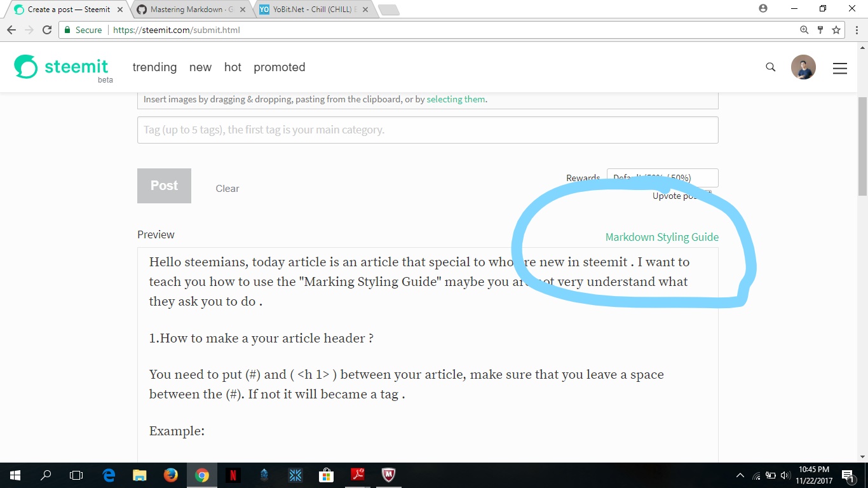Go to new posts
Image resolution: width=868 pixels, height=488 pixels.
point(200,67)
